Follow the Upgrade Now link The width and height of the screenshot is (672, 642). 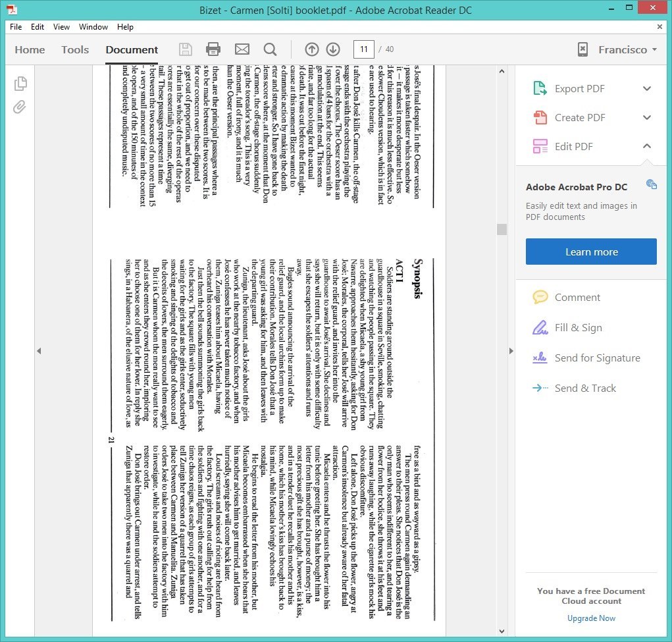[591, 618]
